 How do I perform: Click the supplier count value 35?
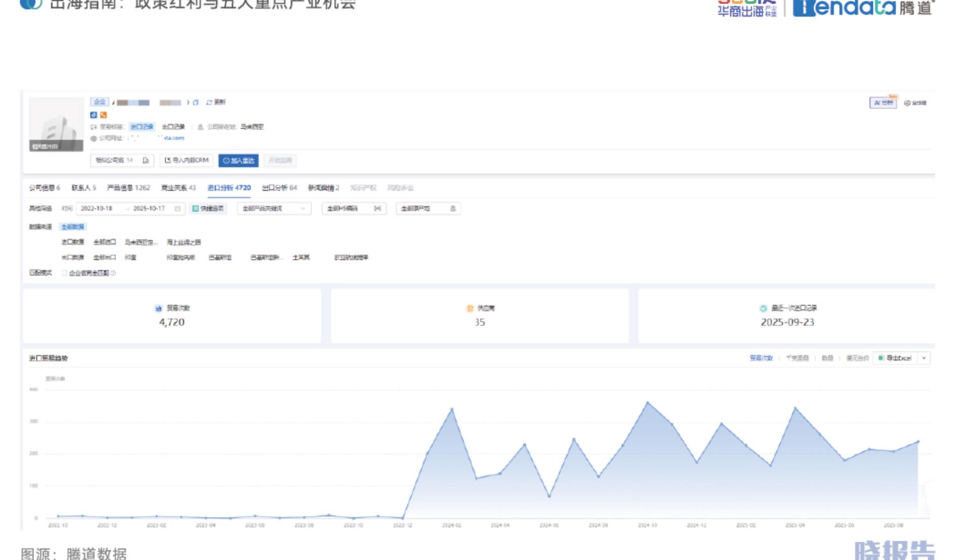click(x=480, y=322)
